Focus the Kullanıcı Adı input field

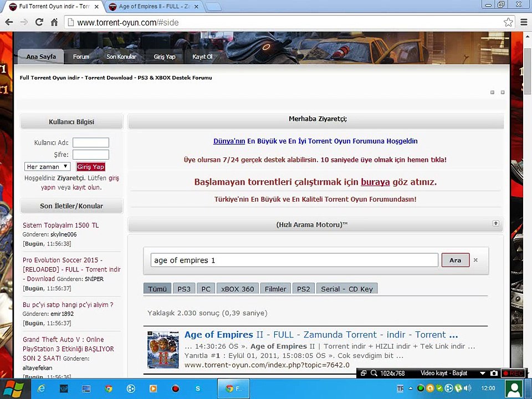(x=91, y=142)
